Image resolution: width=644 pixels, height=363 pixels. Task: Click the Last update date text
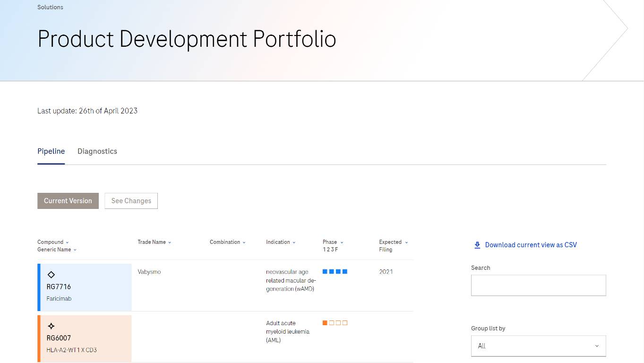[x=87, y=111]
